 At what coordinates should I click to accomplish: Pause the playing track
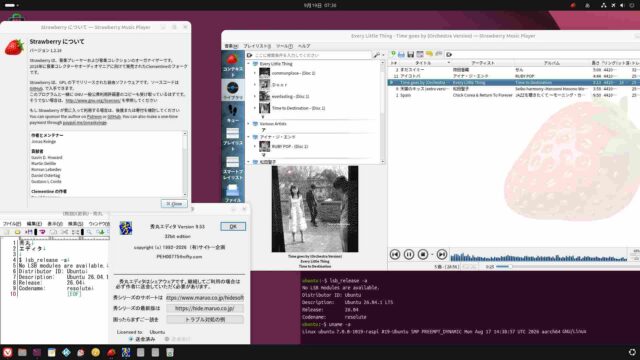(x=409, y=254)
